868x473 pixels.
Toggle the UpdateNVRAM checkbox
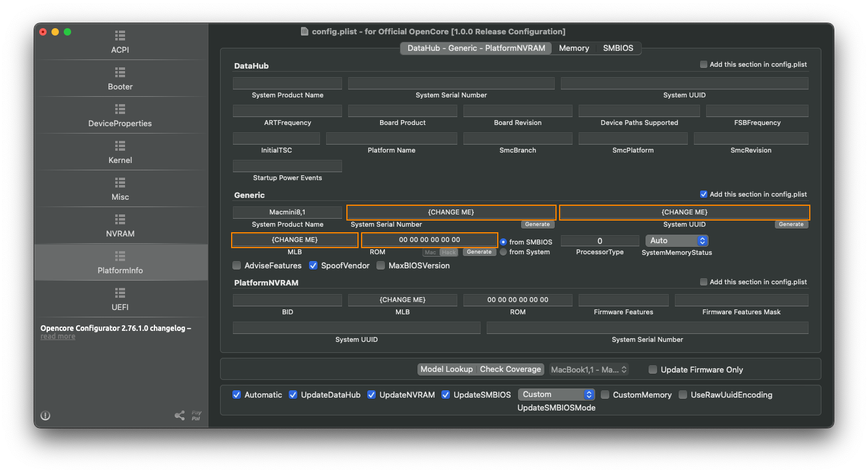click(x=371, y=395)
